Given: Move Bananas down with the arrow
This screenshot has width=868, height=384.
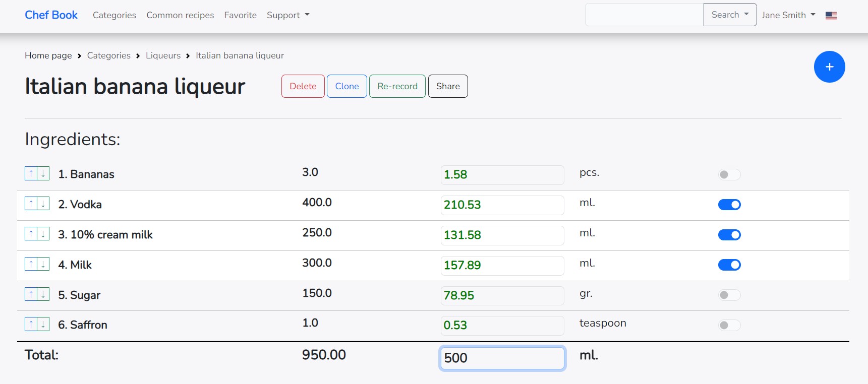Looking at the screenshot, I should pyautogui.click(x=43, y=173).
